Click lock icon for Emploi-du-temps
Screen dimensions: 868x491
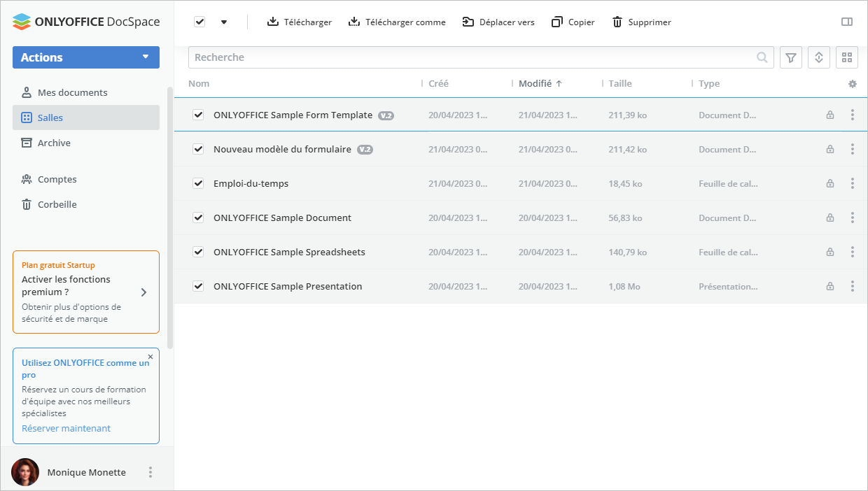pos(829,183)
